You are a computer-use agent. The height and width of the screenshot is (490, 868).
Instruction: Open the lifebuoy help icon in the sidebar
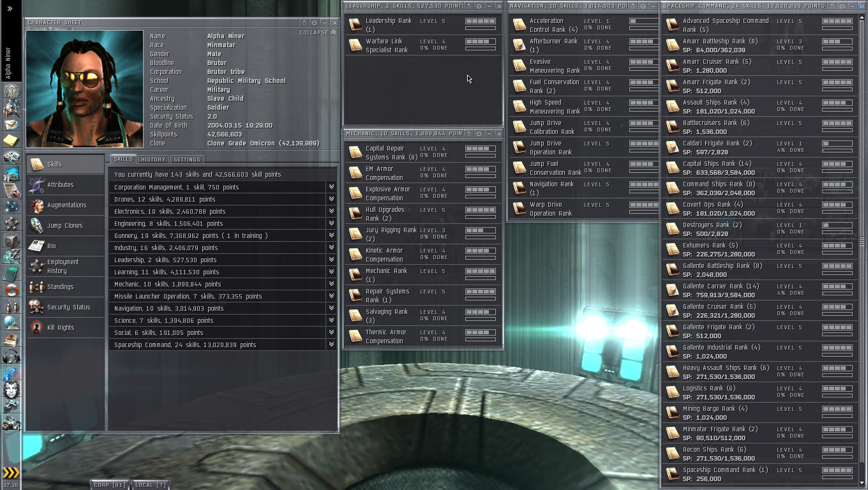(11, 290)
